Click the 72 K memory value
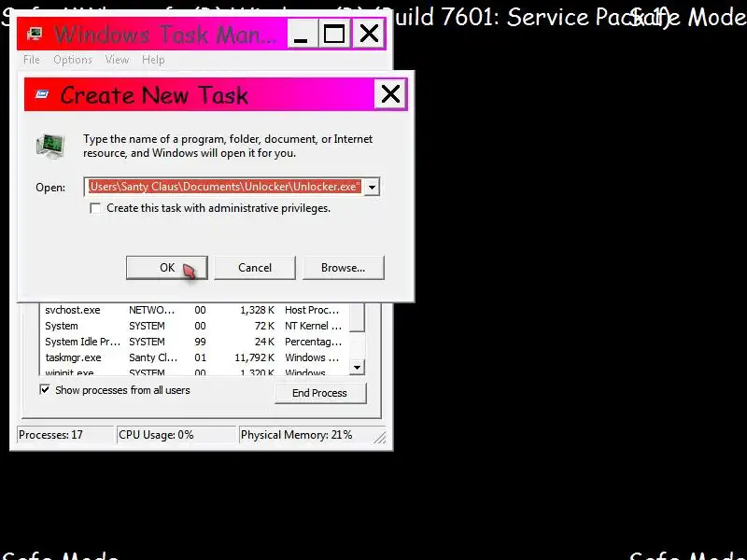The image size is (747, 560). 264,326
